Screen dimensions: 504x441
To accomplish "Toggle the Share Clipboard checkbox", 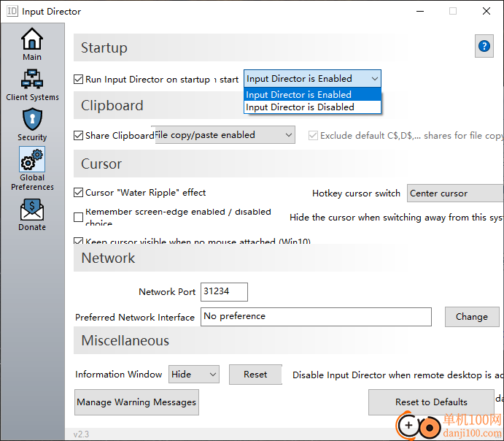I will tap(79, 135).
